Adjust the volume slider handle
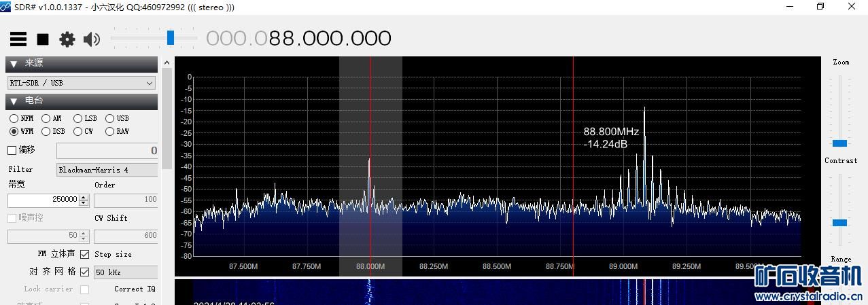 (x=171, y=37)
